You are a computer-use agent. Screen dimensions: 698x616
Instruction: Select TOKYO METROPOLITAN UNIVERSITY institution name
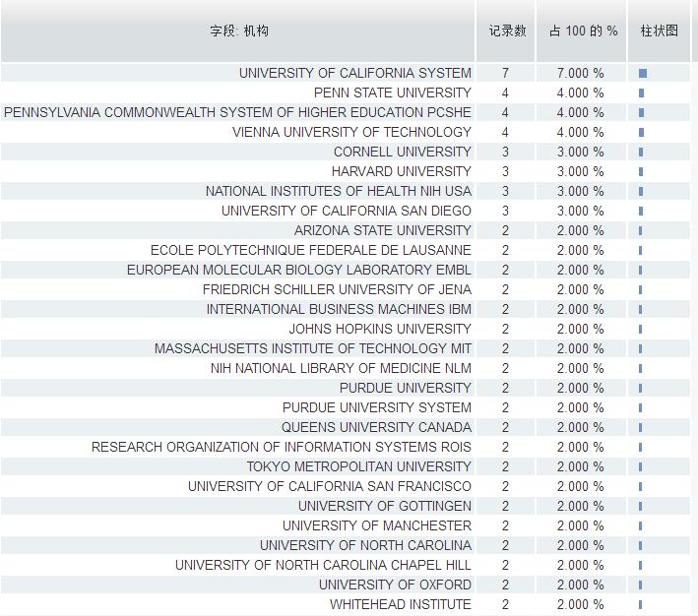(x=358, y=466)
